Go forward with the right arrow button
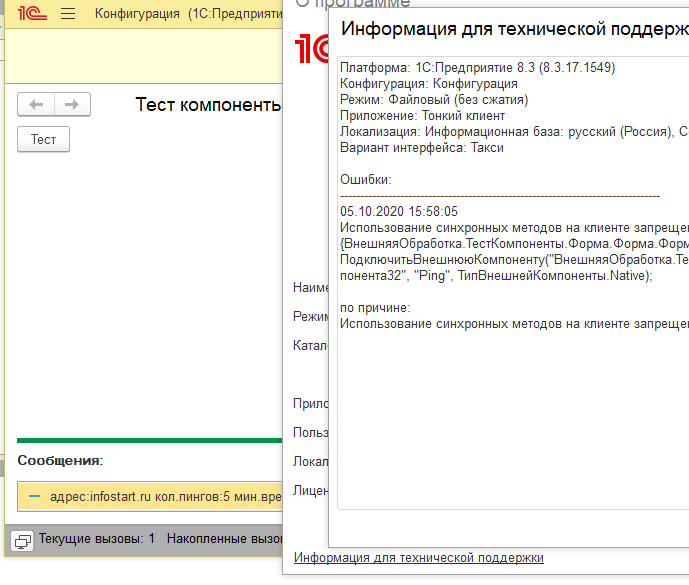Viewport: 689px width, 585px height. click(x=72, y=104)
